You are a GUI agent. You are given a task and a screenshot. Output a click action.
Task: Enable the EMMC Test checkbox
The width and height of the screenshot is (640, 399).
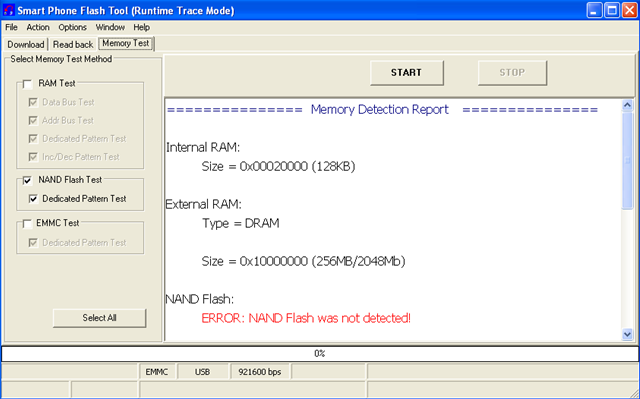pos(27,224)
